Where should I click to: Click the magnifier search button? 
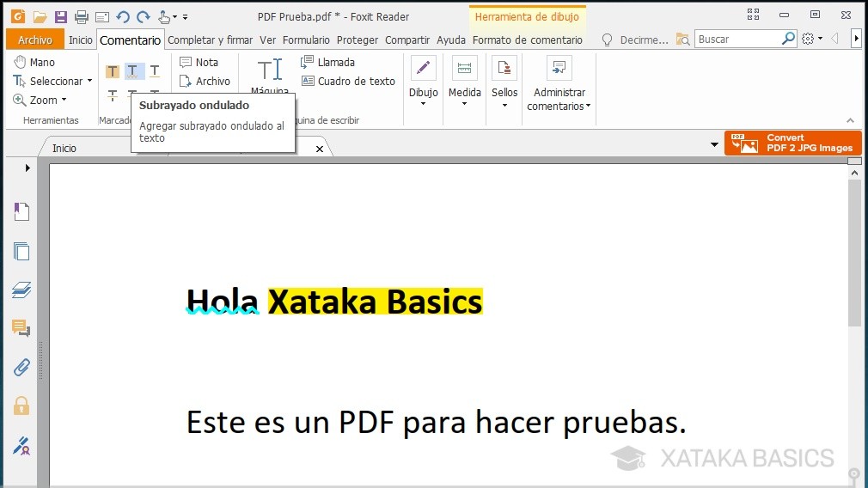tap(788, 39)
